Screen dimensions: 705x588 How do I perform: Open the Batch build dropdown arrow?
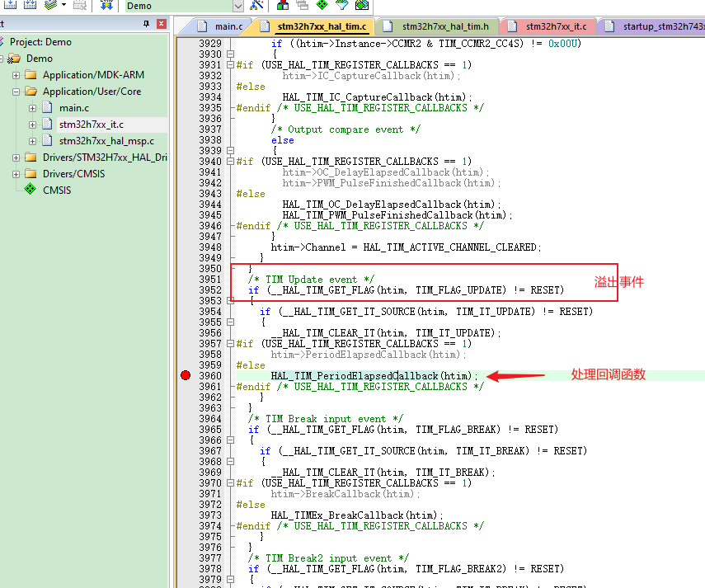click(x=63, y=5)
